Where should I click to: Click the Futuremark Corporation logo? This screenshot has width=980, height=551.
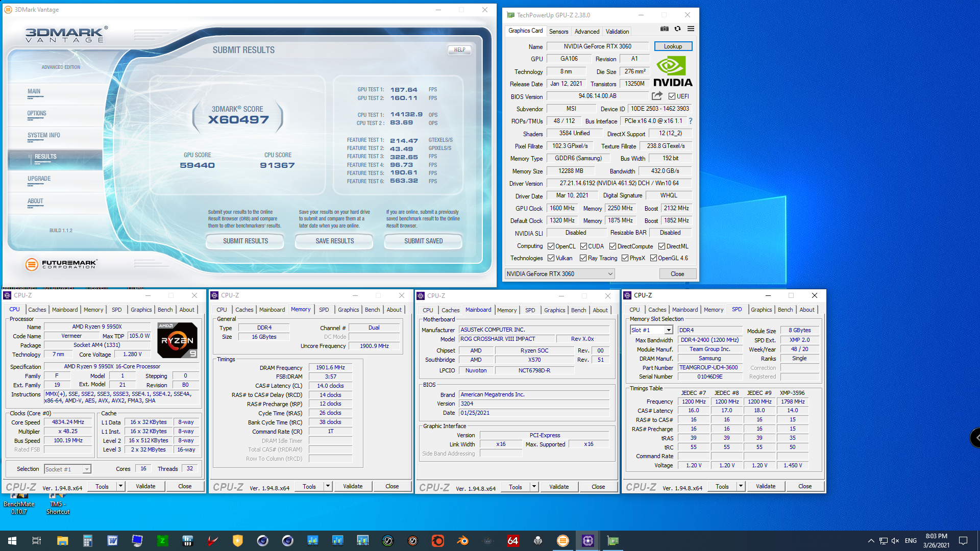(x=61, y=264)
